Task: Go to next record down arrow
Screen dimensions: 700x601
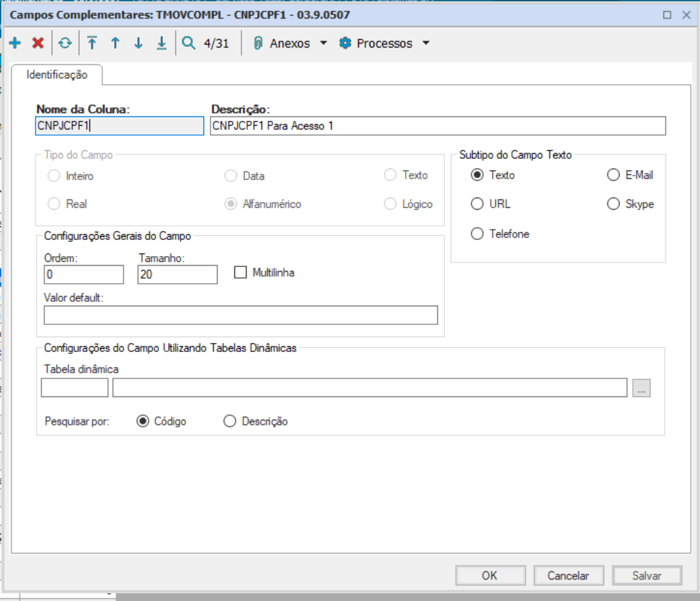Action: tap(138, 44)
